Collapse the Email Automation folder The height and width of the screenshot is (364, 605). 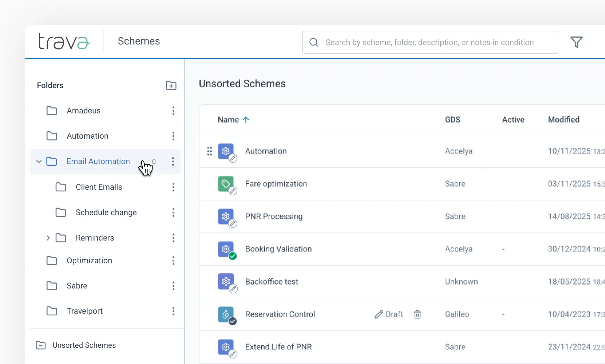point(39,161)
